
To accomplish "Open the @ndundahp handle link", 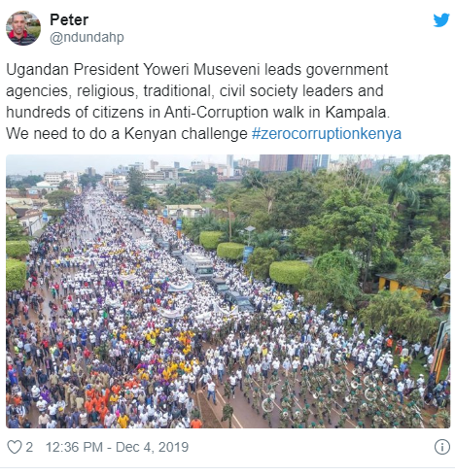I will 87,38.
